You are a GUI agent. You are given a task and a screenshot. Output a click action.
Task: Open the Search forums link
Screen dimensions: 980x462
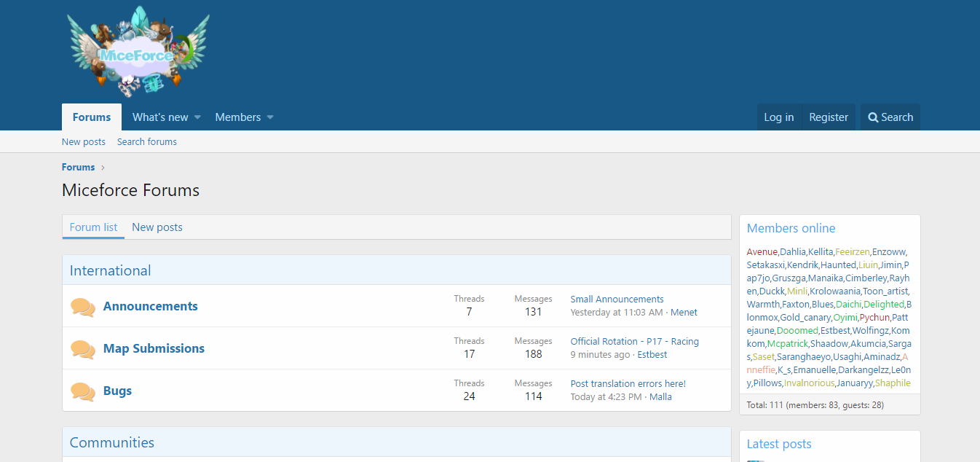tap(147, 142)
